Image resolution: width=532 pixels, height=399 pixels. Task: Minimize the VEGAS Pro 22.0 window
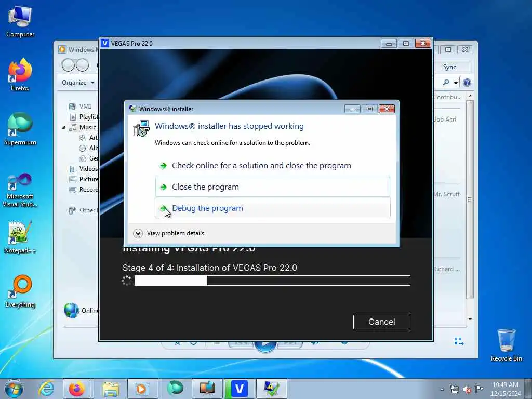pos(389,44)
